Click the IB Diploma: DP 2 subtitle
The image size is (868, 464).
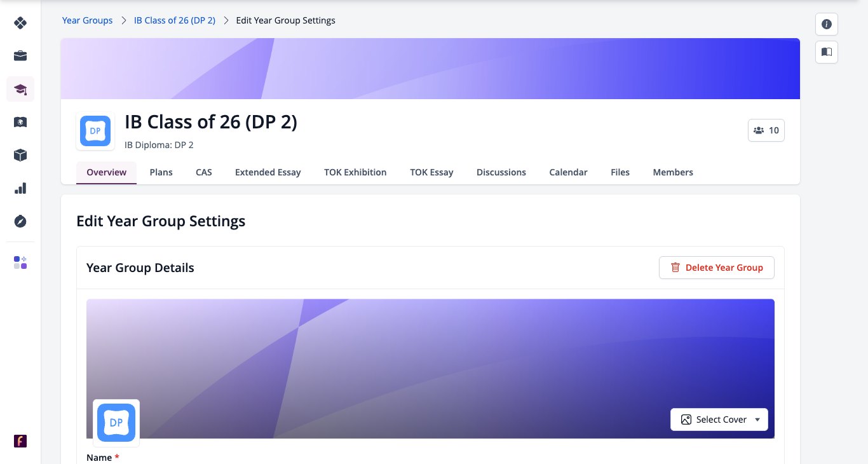(159, 145)
